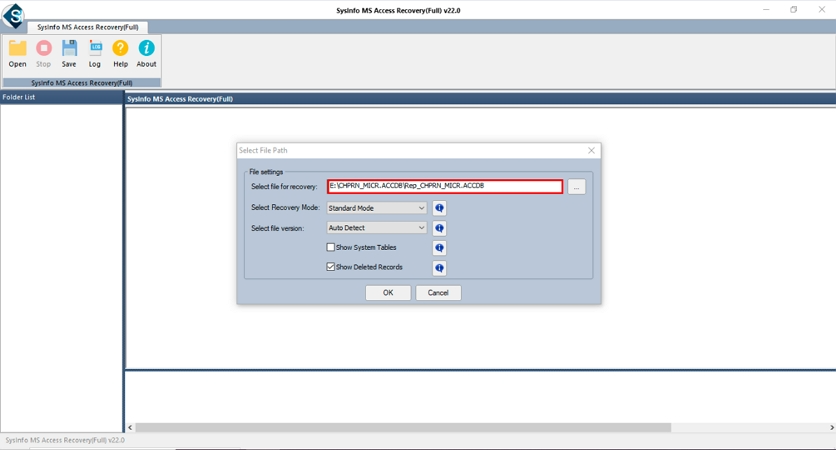
Task: Click info icon beside file version dropdown
Action: click(439, 228)
